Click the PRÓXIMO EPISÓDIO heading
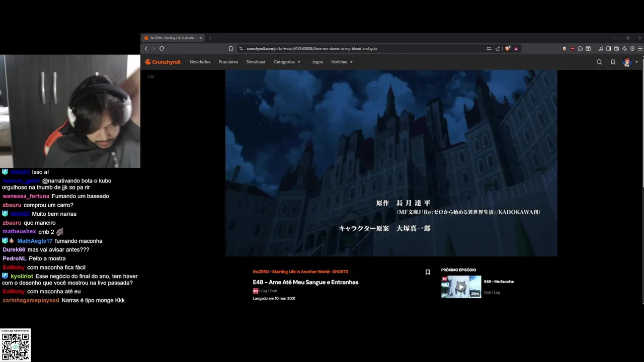Viewport: 644px width, 362px height. (x=458, y=270)
